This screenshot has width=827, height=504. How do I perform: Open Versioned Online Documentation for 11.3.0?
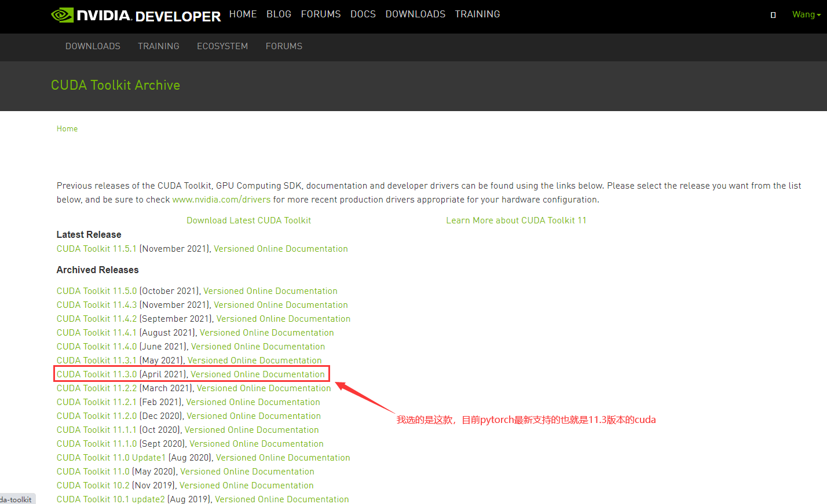tap(258, 374)
